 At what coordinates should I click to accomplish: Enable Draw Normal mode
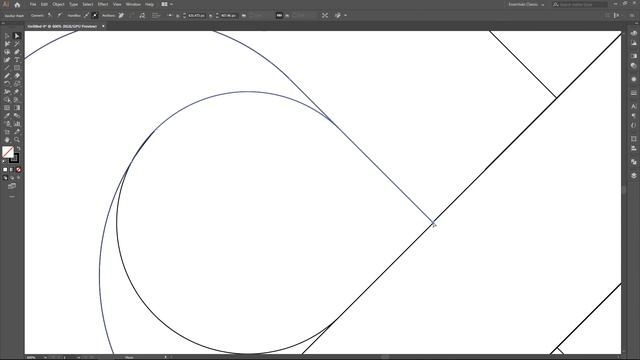[5, 178]
